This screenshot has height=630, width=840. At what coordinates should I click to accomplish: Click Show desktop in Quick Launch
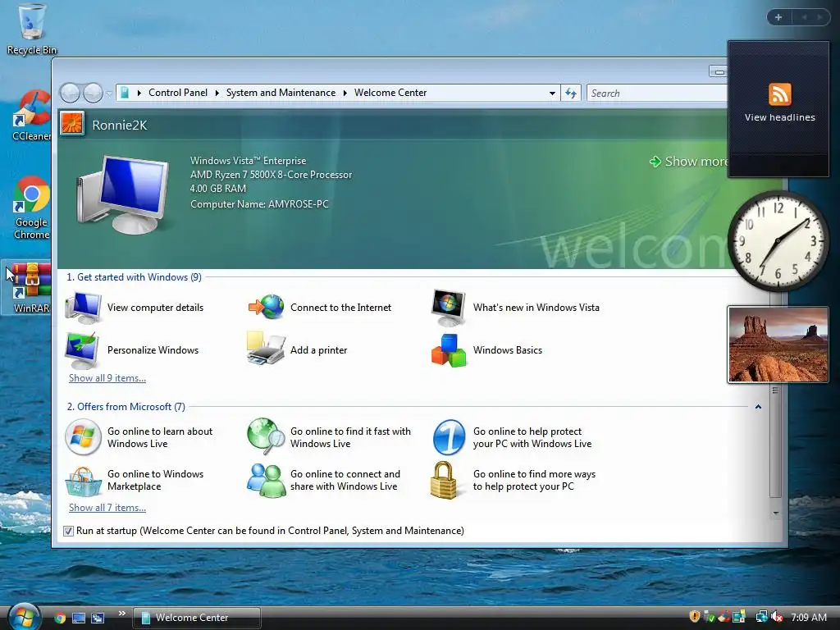79,618
